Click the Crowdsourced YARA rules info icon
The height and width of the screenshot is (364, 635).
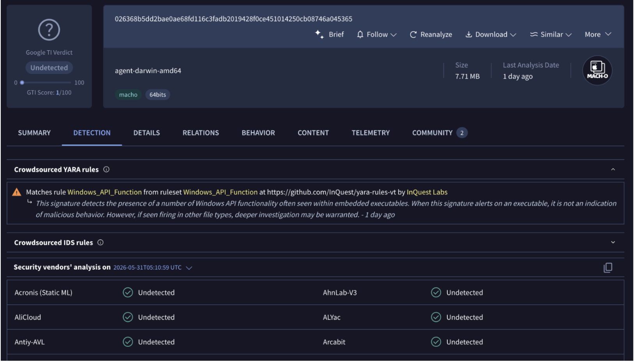tap(106, 170)
